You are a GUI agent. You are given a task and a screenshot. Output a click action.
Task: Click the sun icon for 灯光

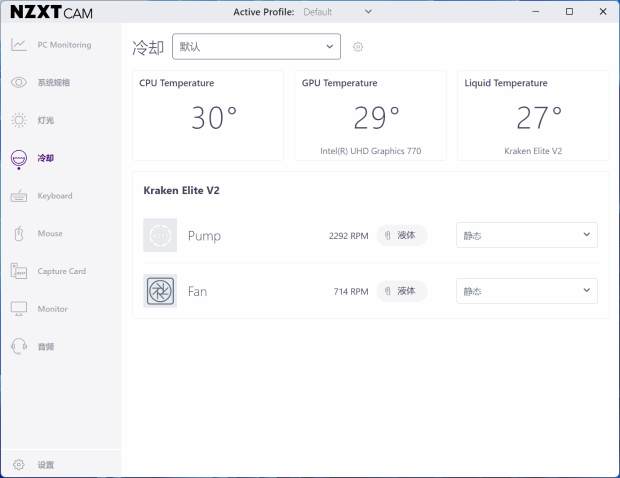pos(19,120)
